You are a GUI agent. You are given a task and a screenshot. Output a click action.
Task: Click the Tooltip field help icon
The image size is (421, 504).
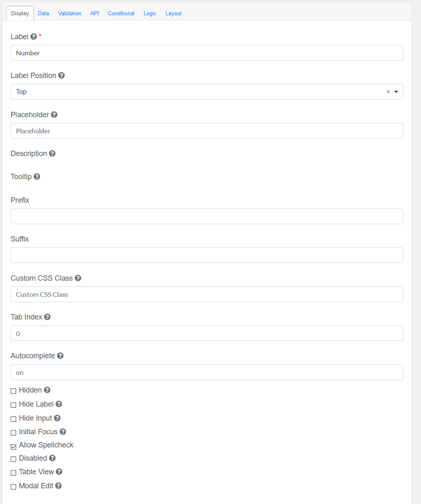(37, 177)
